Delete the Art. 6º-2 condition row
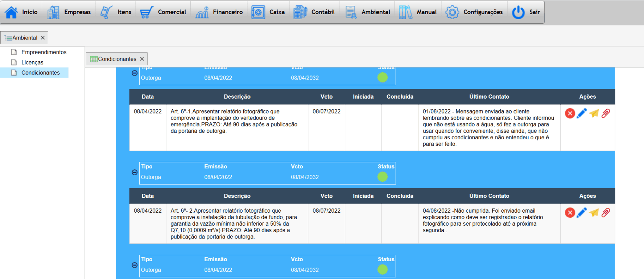 570,213
